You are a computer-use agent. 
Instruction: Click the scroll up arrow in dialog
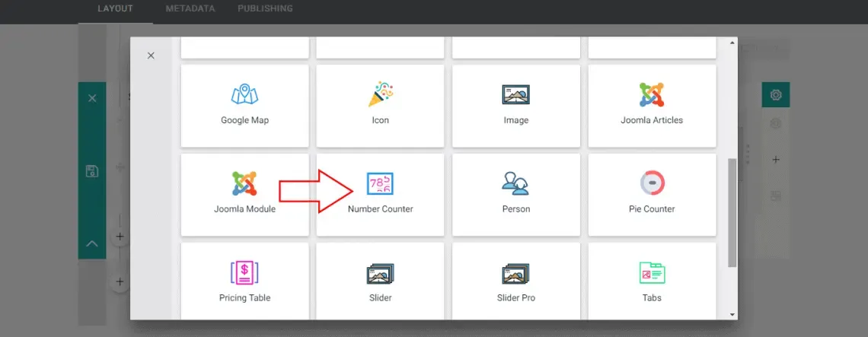pyautogui.click(x=732, y=43)
